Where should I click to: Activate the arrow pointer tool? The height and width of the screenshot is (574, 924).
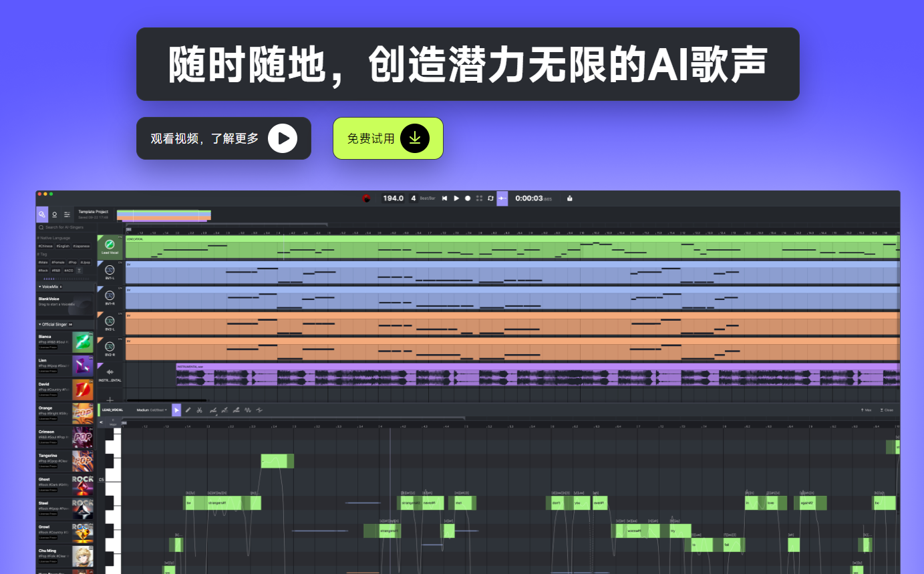(176, 410)
